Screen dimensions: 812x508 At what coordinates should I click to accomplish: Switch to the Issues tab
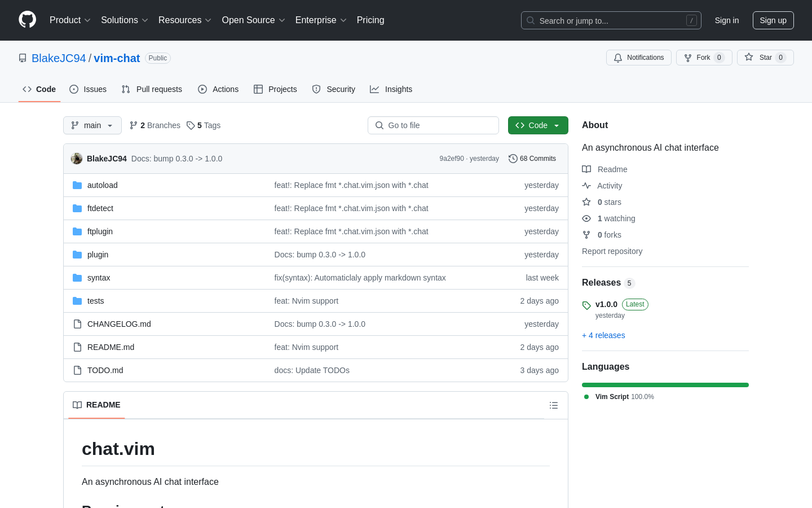[88, 89]
